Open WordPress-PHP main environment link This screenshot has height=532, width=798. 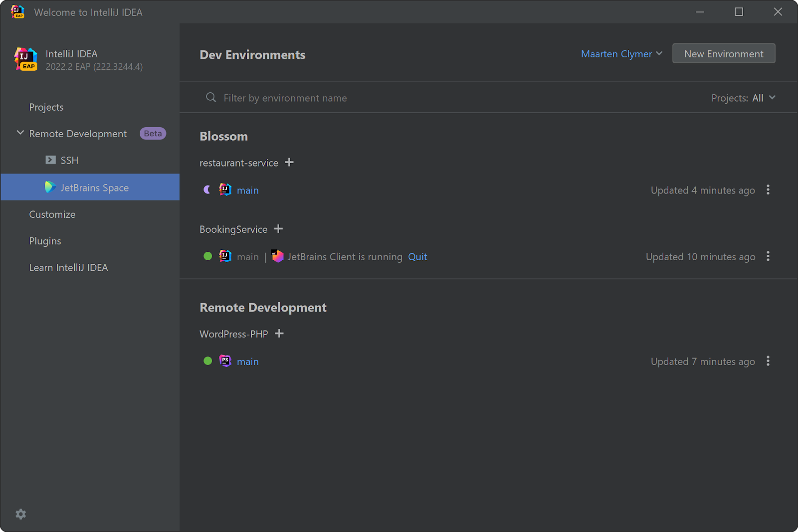pyautogui.click(x=248, y=361)
